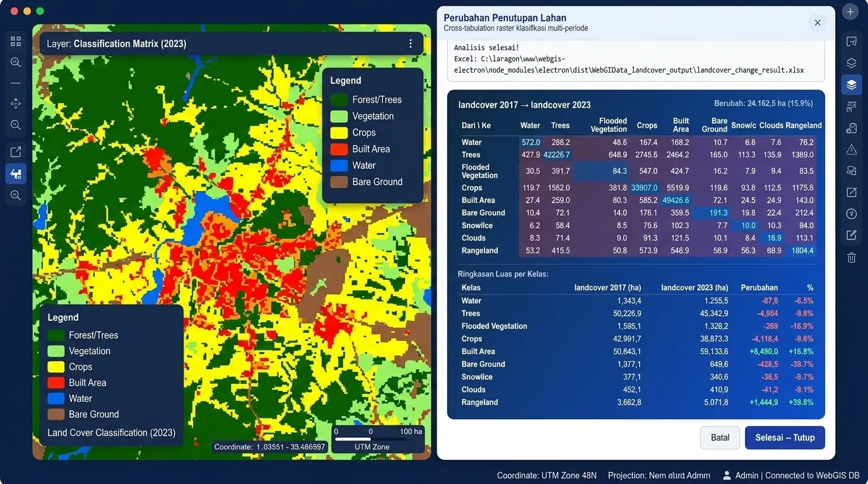Viewport: 868px width, 484px height.
Task: Click the Rangeland column header in the matrix
Action: [x=803, y=125]
